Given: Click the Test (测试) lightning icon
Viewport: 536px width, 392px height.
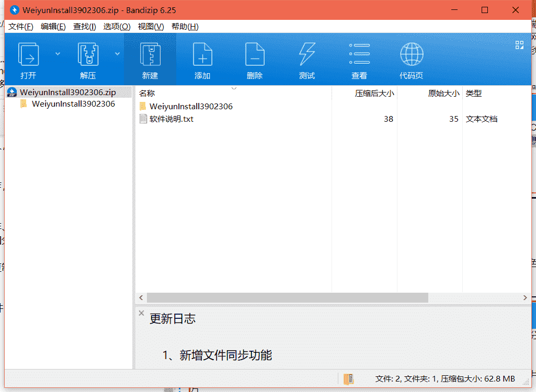Looking at the screenshot, I should point(307,54).
